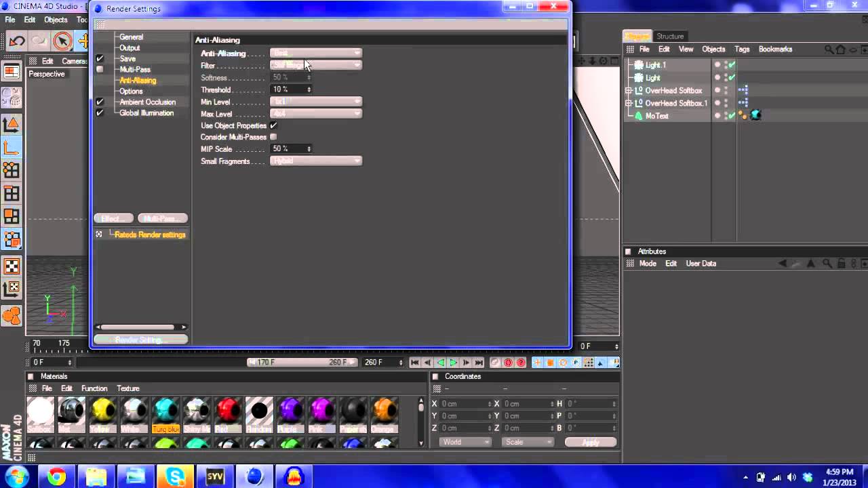Image resolution: width=868 pixels, height=488 pixels.
Task: Click the MoText cyan material tag
Action: (x=755, y=116)
